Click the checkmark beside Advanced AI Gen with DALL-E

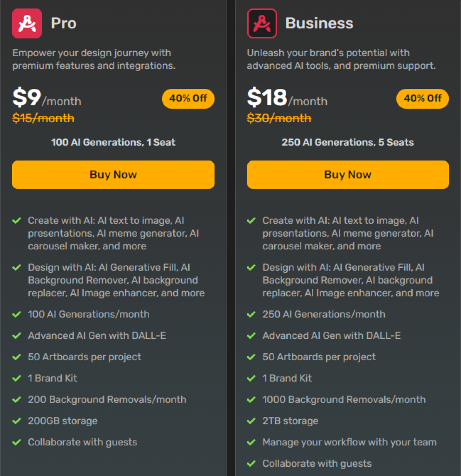click(x=18, y=336)
